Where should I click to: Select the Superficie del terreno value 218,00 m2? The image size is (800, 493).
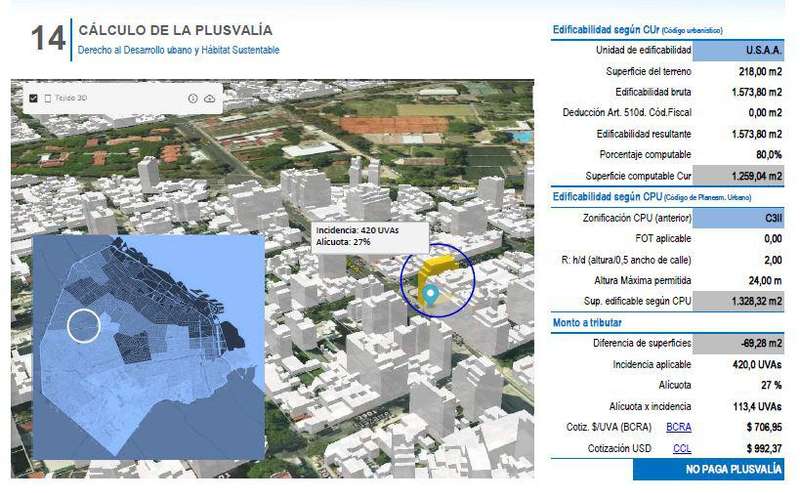(x=739, y=71)
